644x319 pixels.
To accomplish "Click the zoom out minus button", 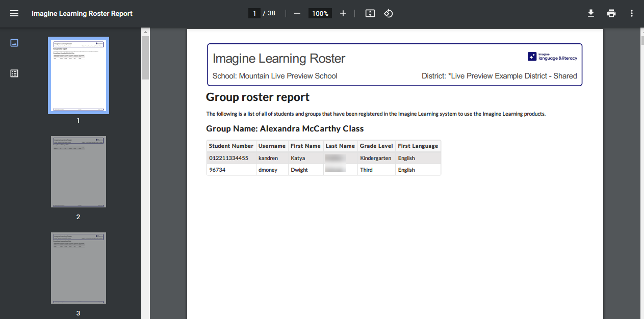I will 297,13.
